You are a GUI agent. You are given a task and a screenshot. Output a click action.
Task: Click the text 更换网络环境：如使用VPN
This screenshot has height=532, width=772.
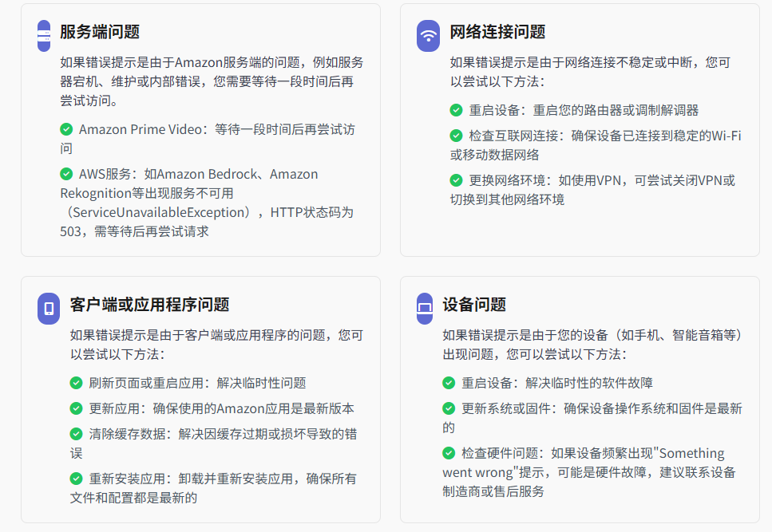593,190
